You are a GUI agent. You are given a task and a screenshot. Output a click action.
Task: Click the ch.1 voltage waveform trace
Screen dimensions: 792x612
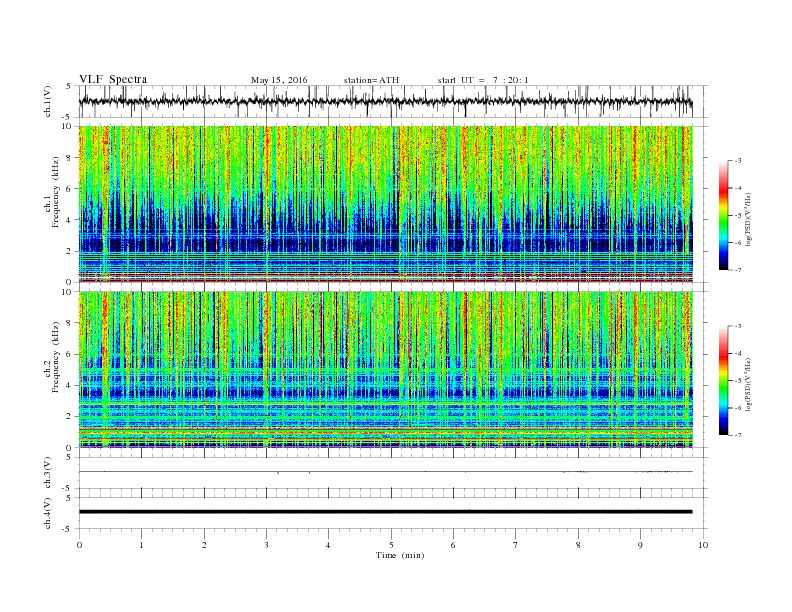coord(385,101)
